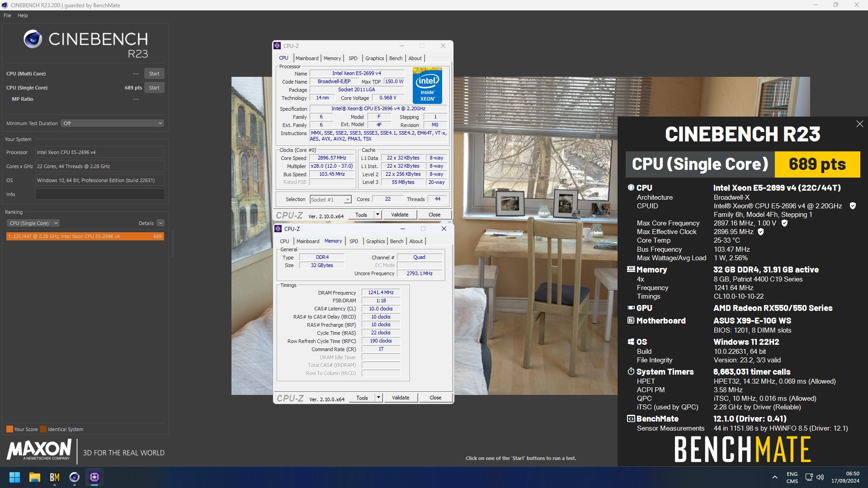Click upper CPU-Z window title icon
Screen dimensions: 868x488
click(277, 46)
